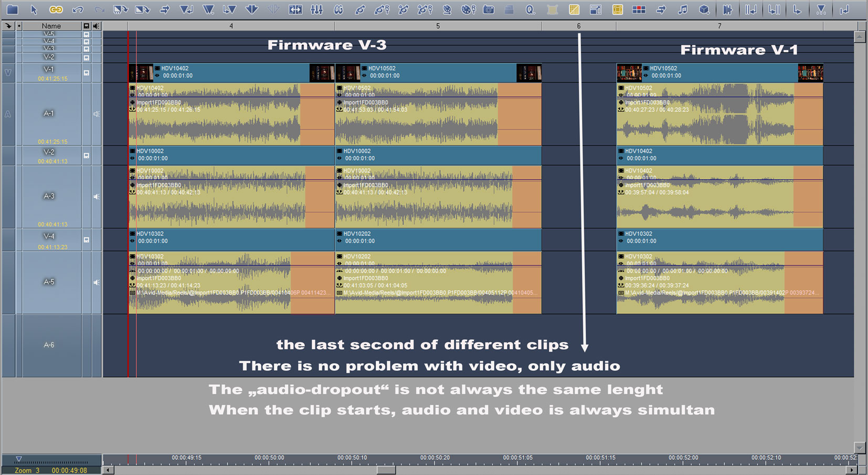Click the scroll-down arrow of the vertical scrollbar
This screenshot has width=868, height=475.
pyautogui.click(x=860, y=447)
